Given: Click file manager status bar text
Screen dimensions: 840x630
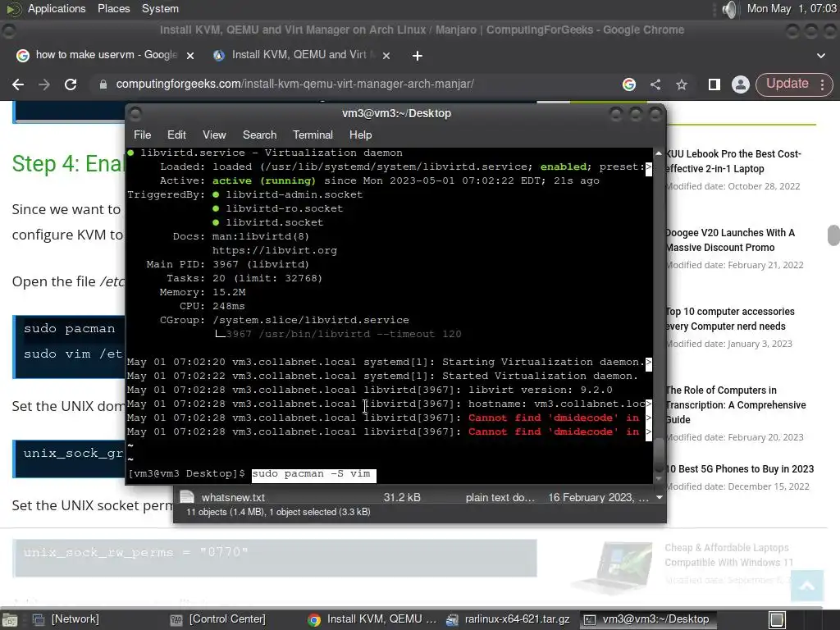Looking at the screenshot, I should (278, 512).
